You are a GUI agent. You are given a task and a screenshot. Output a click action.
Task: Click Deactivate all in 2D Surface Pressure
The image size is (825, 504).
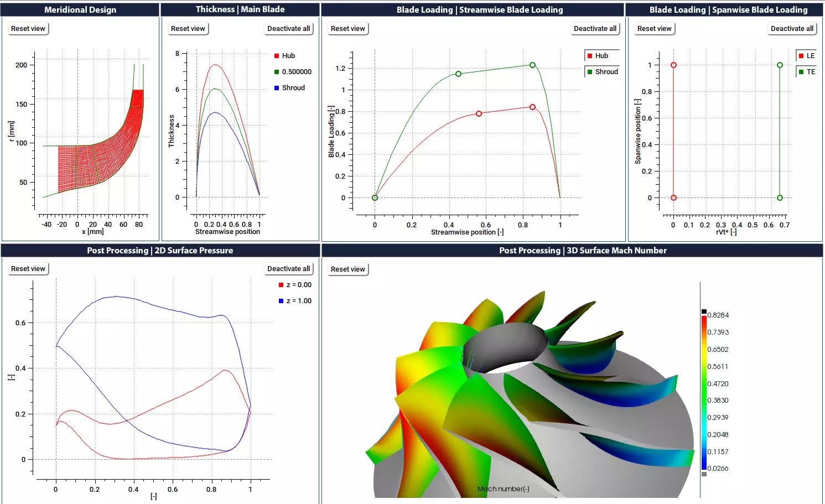pyautogui.click(x=288, y=268)
